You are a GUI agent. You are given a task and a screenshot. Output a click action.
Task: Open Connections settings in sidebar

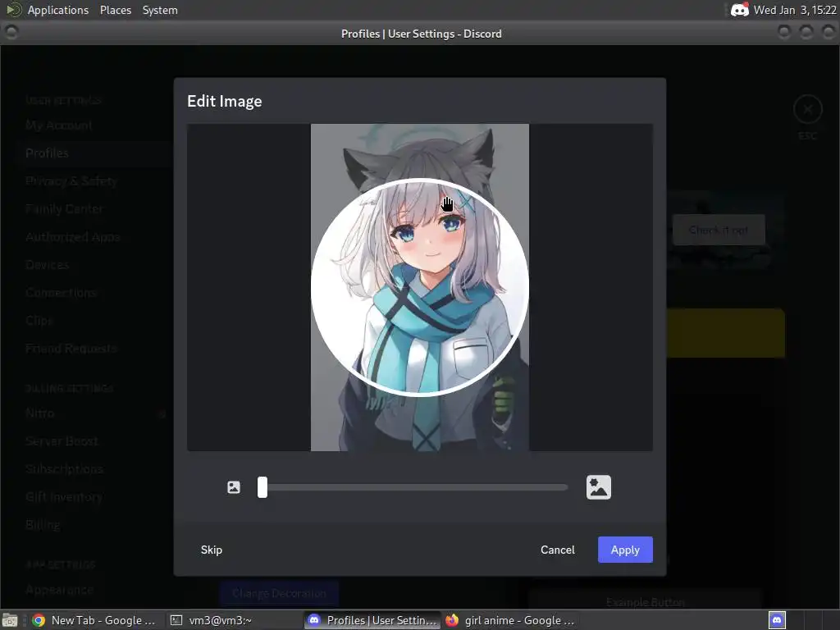tap(61, 293)
